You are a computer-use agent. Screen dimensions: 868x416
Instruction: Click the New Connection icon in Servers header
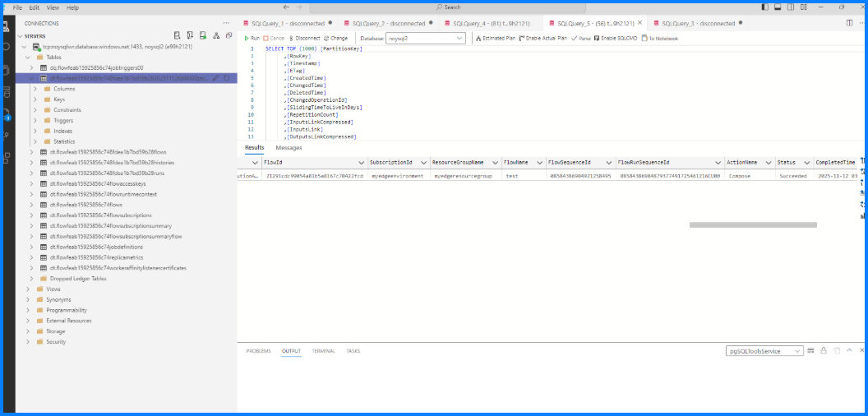pos(178,35)
